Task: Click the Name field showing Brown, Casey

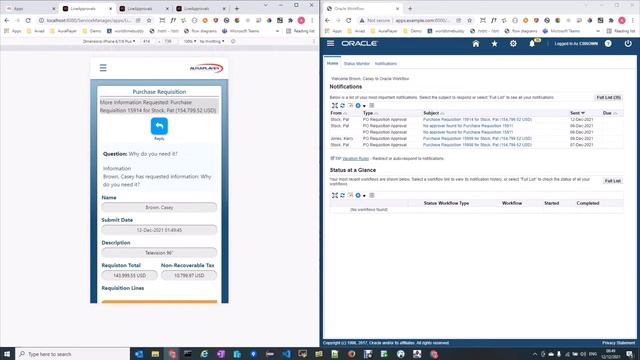Action: point(159,207)
